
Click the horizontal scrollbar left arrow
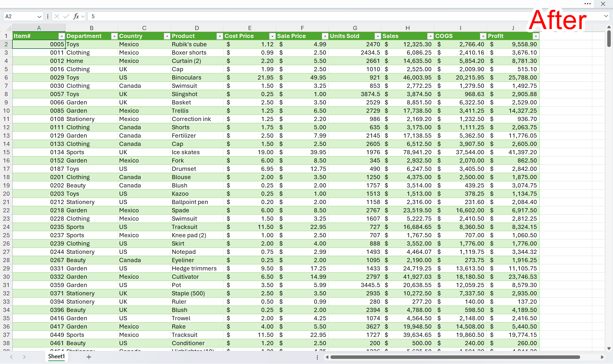(327, 357)
